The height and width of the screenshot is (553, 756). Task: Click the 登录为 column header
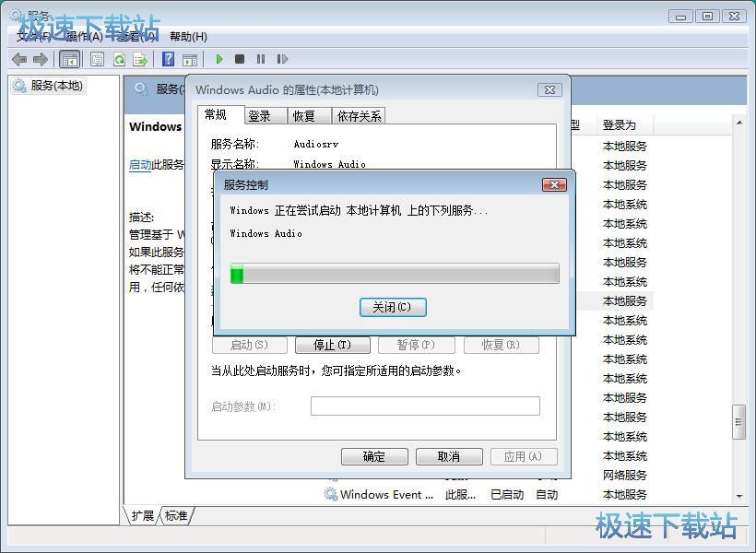click(624, 125)
